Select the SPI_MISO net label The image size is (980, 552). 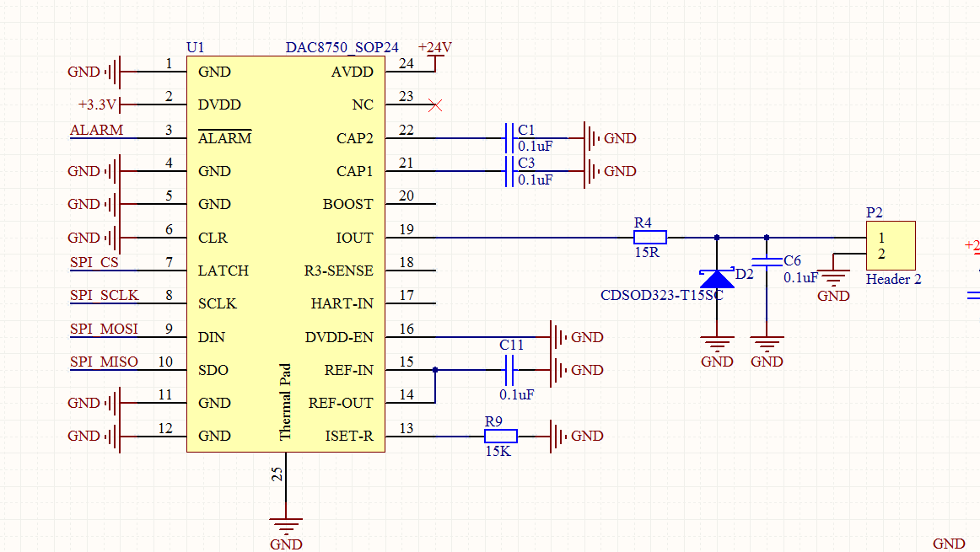coord(104,362)
